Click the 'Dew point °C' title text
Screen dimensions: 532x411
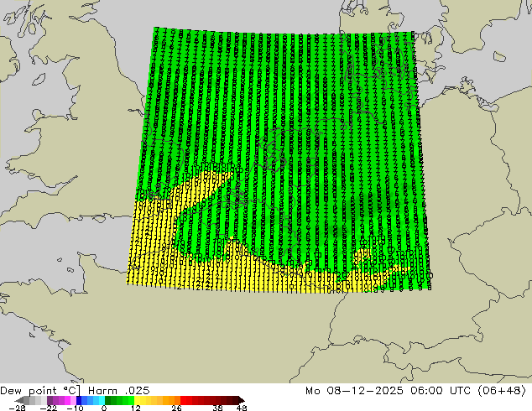click(40, 391)
